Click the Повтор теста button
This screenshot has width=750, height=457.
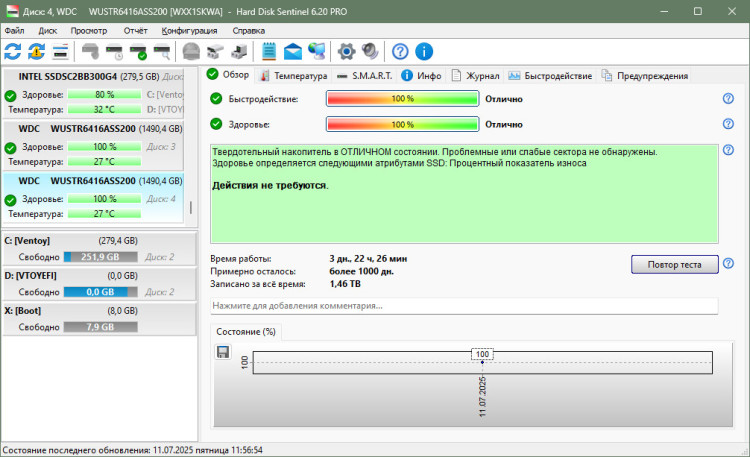point(674,264)
